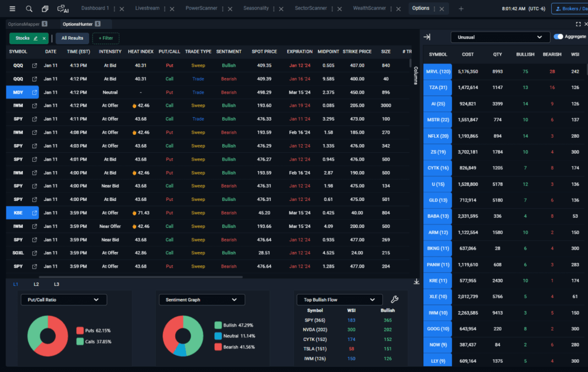The image size is (588, 372).
Task: Select the L3 layout tab
Action: coord(56,284)
